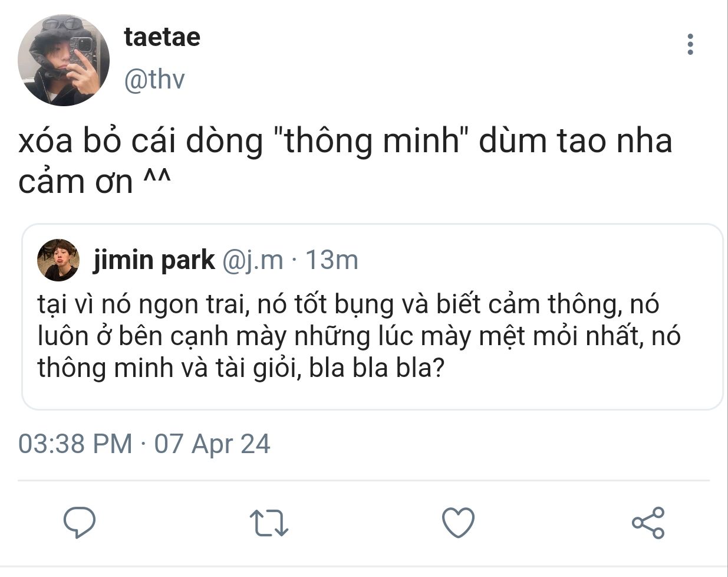
Task: Click the "tại vì nó ngon trai" quote line
Action: point(141,305)
